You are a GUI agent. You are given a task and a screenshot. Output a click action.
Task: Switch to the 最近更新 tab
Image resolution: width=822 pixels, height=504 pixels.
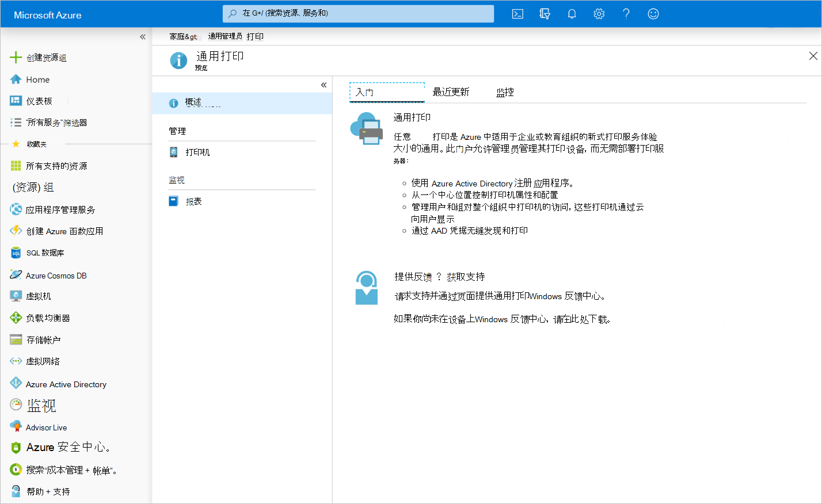(x=451, y=92)
